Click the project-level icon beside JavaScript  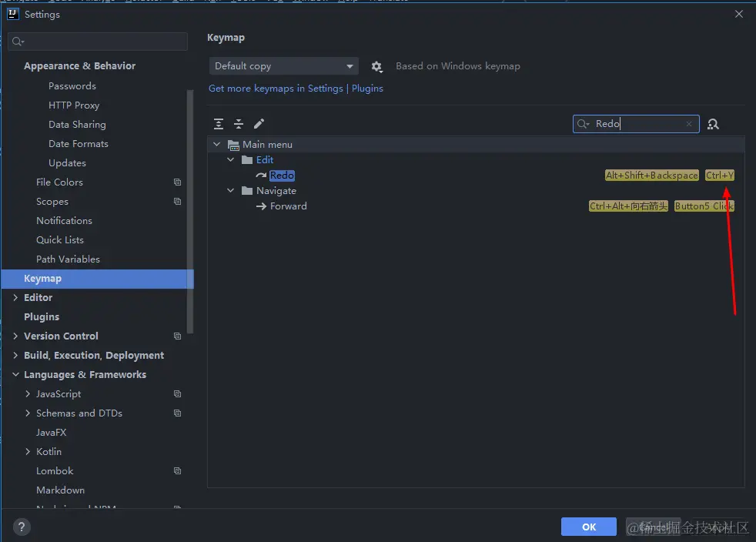pos(177,394)
